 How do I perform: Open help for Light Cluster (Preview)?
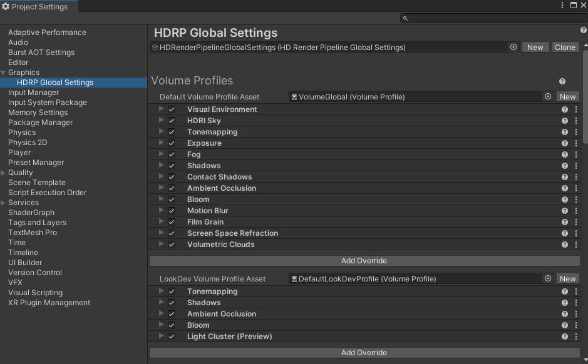[564, 336]
